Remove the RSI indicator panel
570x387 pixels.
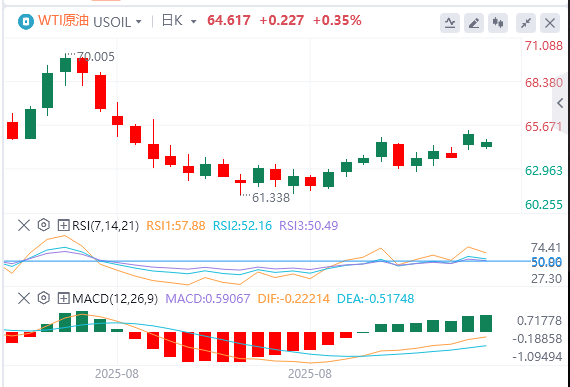(x=24, y=225)
